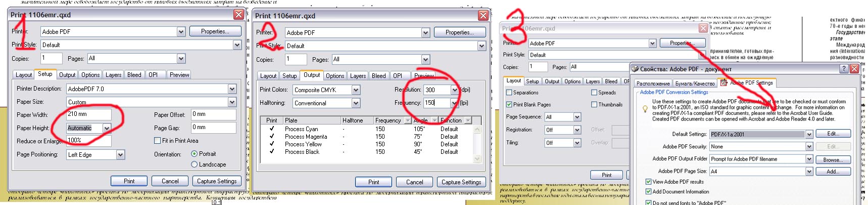
Task: Click the lightbulb hint icon in Conversion Settings
Action: point(645,109)
